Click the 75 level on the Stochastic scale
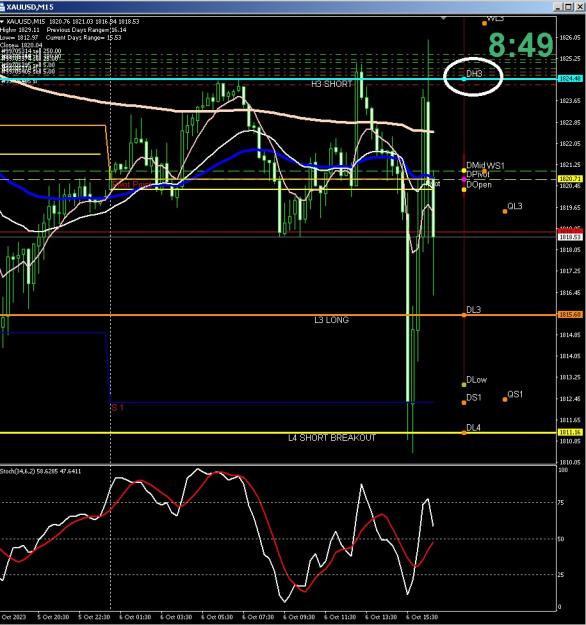Screen dimensions: 586x625 561,503
